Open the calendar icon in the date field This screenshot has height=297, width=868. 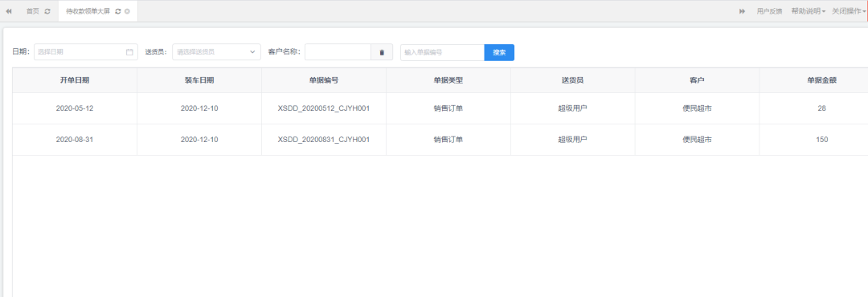tap(129, 52)
